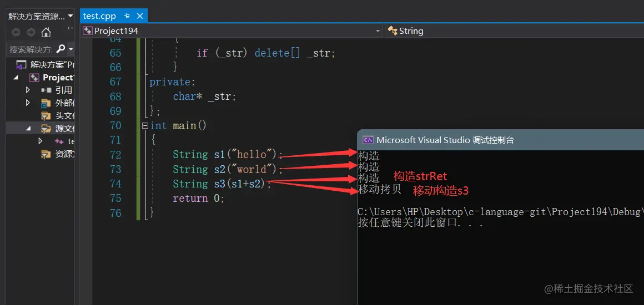Select the 引用 tree row label
This screenshot has height=305, width=644.
(64, 90)
